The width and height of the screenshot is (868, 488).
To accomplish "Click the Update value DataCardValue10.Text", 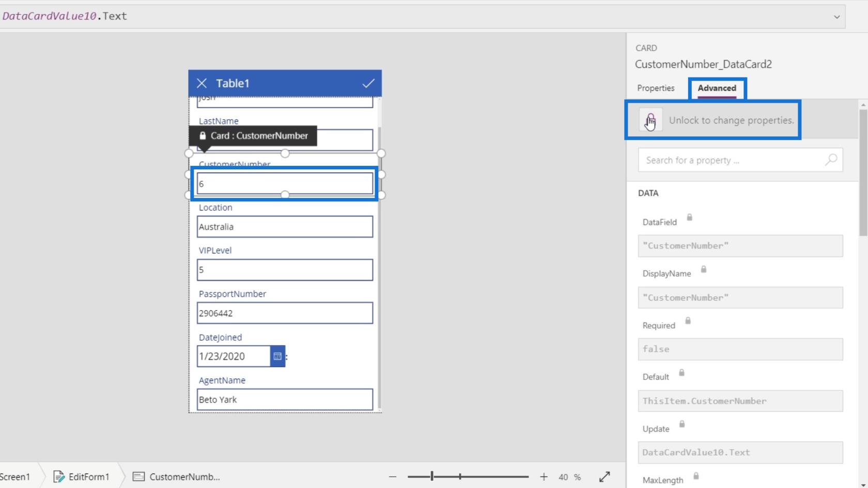I will click(x=740, y=452).
